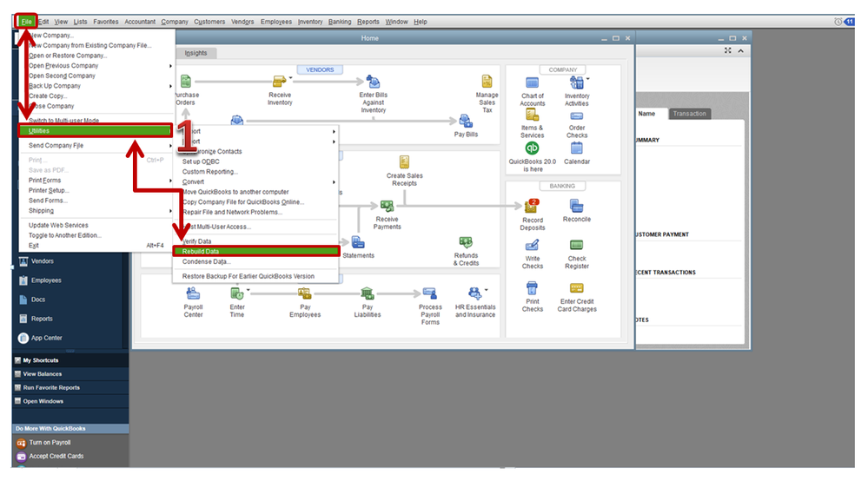The width and height of the screenshot is (868, 481).
Task: Open Enter Bills Against Inventory icon
Action: point(373,82)
